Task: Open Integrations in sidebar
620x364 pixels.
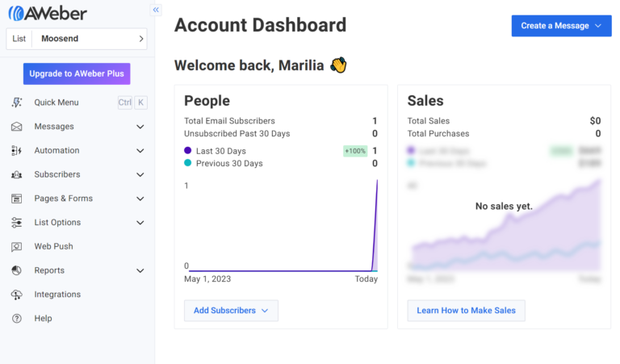Action: pyautogui.click(x=58, y=295)
